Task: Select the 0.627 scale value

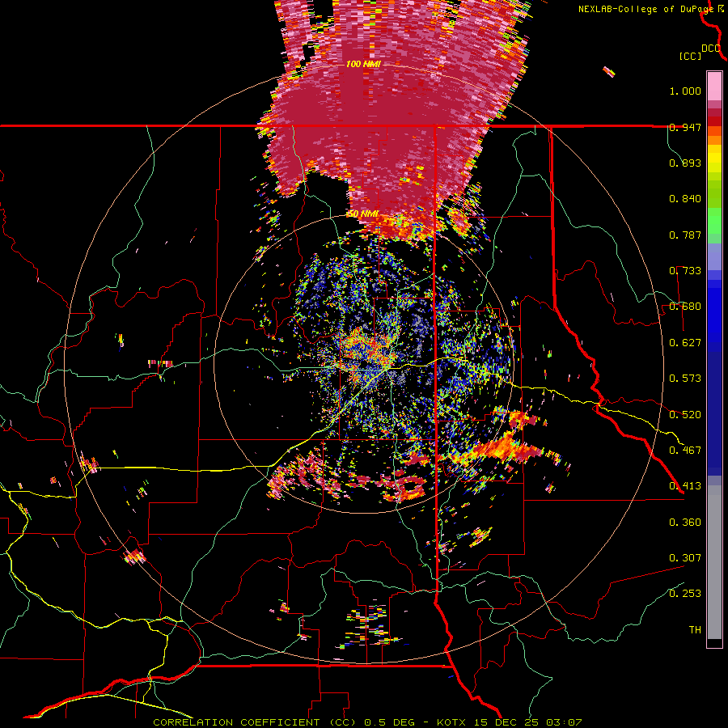Action: click(x=685, y=343)
